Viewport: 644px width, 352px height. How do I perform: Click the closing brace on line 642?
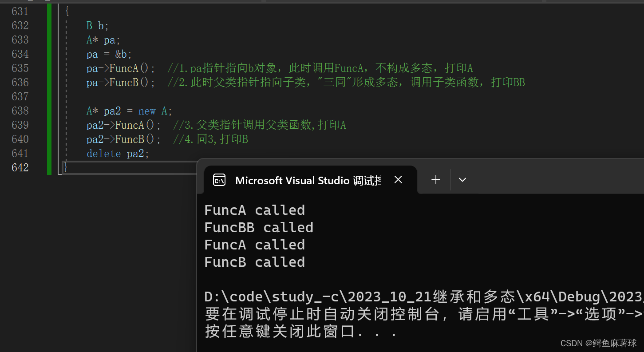pyautogui.click(x=66, y=167)
